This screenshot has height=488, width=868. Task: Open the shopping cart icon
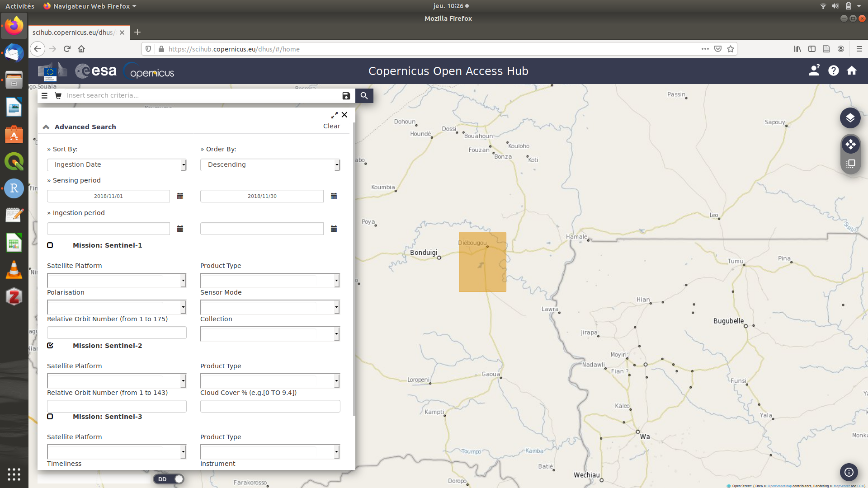[58, 95]
